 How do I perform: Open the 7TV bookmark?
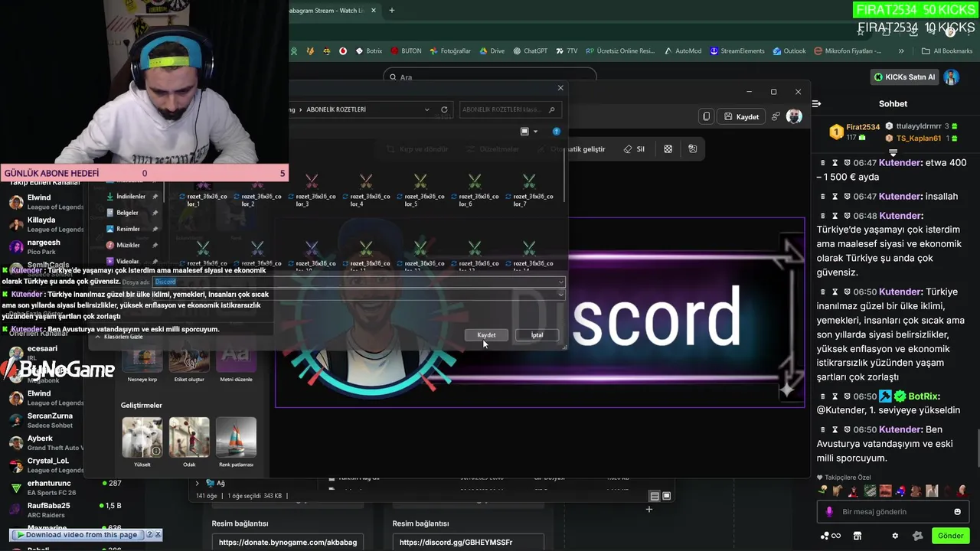point(567,51)
